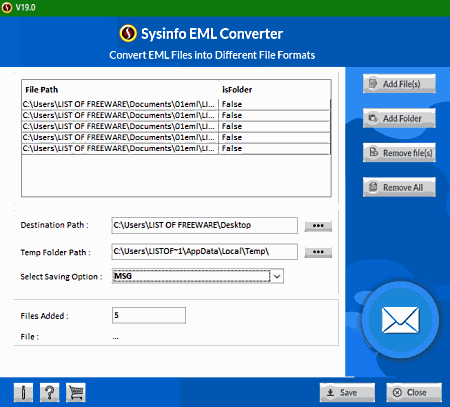Expand the Select Saving Option dropdown arrow

point(277,276)
